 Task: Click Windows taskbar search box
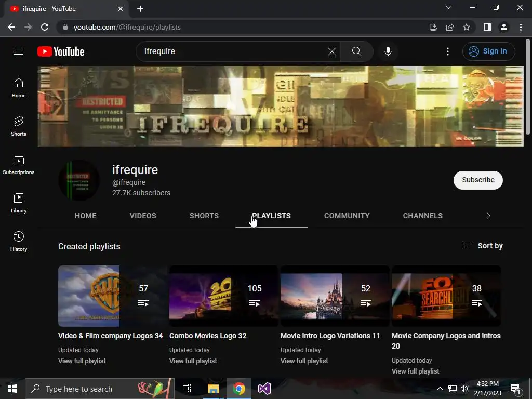(x=100, y=389)
